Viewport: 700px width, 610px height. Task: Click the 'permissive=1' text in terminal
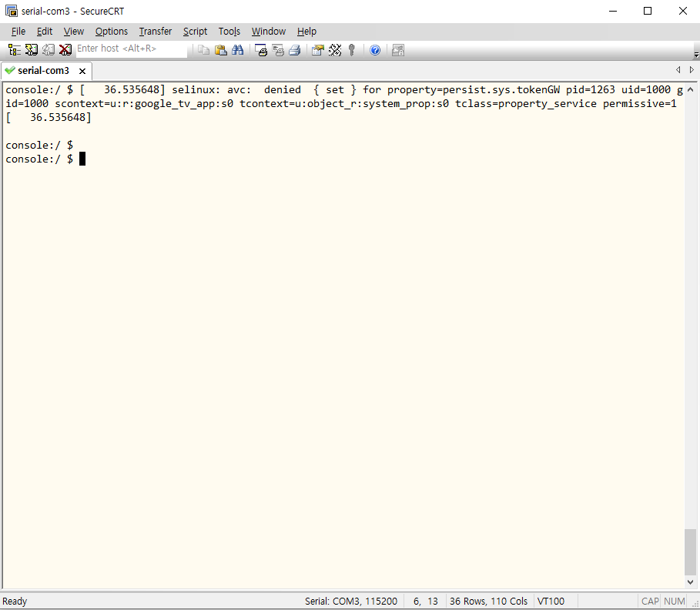(x=640, y=104)
